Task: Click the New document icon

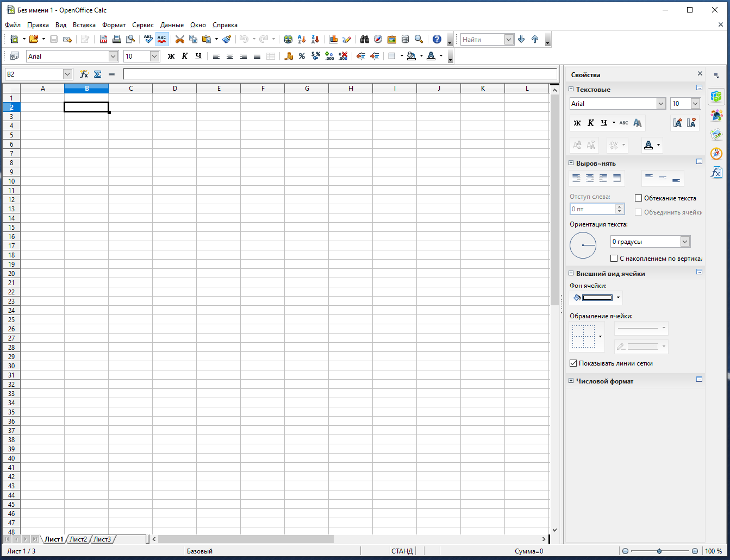Action: coord(14,39)
